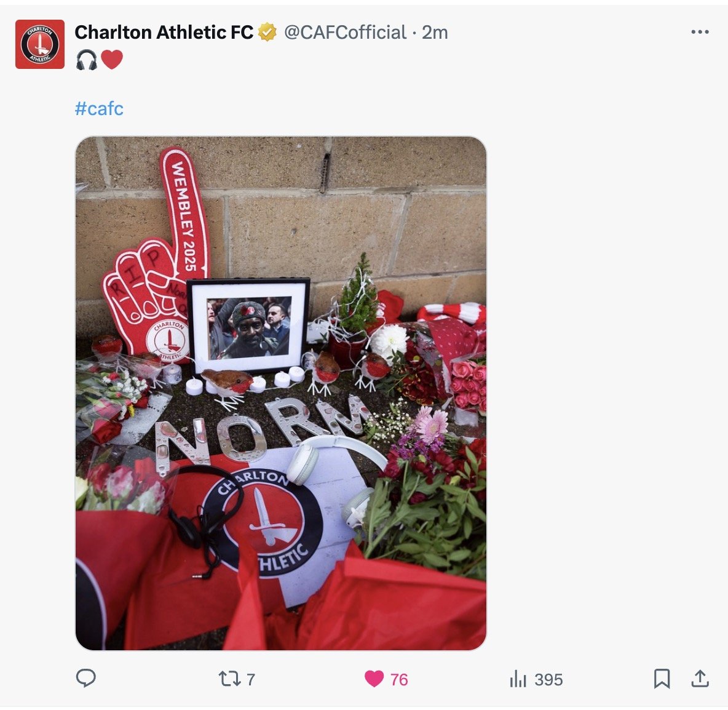The height and width of the screenshot is (710, 728).
Task: Click the Charlton badge inside the profile avatar
Action: tap(40, 44)
